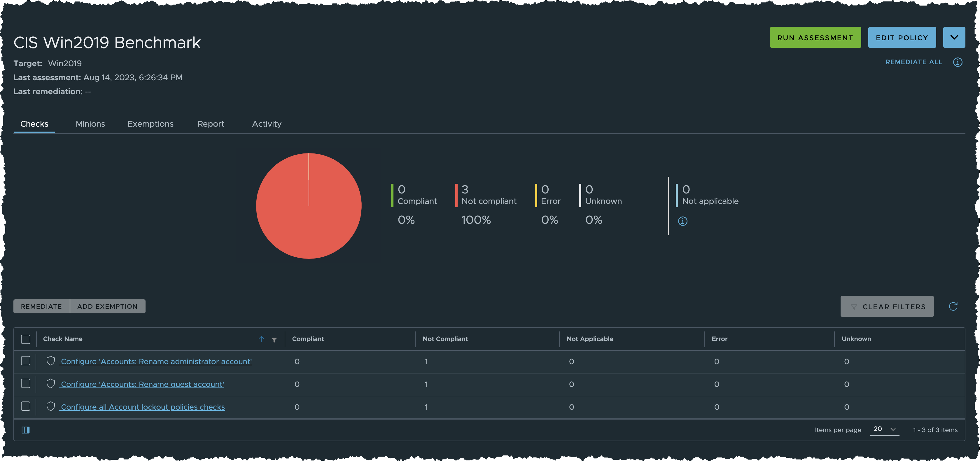Sort ascending by Check Name arrow
This screenshot has height=461, width=980.
[261, 339]
